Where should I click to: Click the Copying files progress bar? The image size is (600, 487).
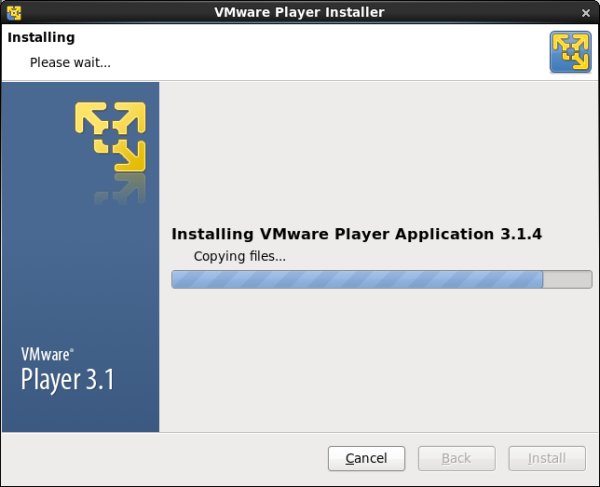382,279
